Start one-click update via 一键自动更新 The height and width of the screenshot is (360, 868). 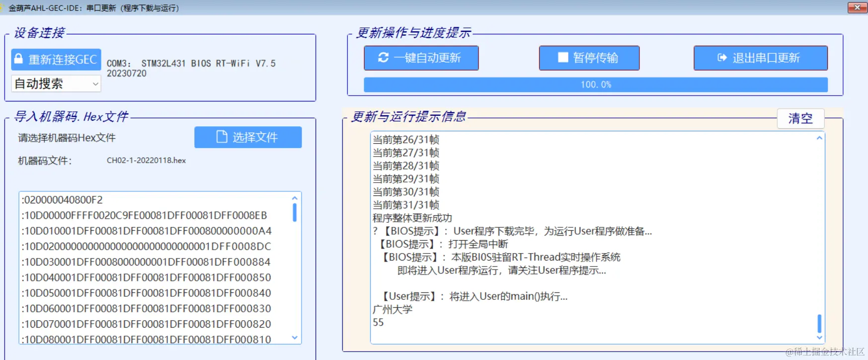pos(421,58)
